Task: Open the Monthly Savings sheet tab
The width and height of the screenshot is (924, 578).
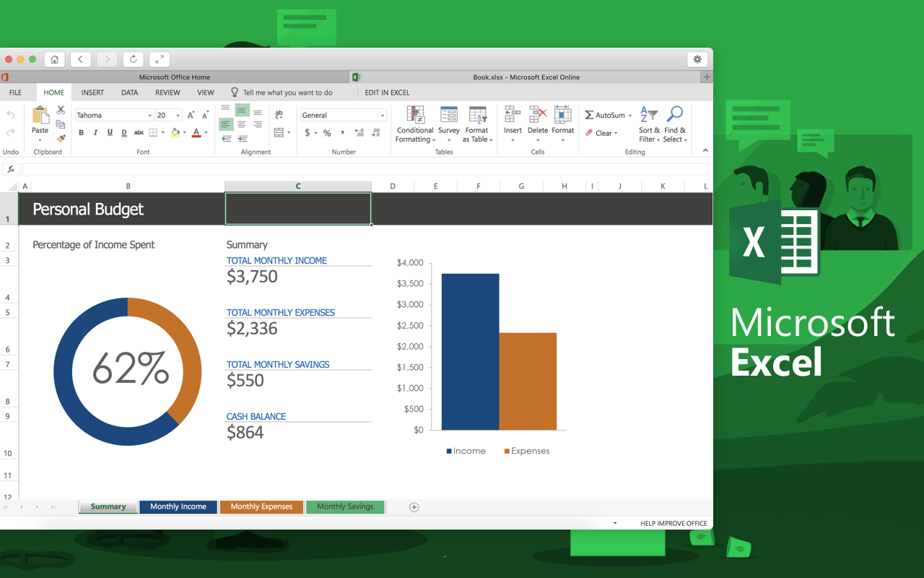Action: [345, 506]
